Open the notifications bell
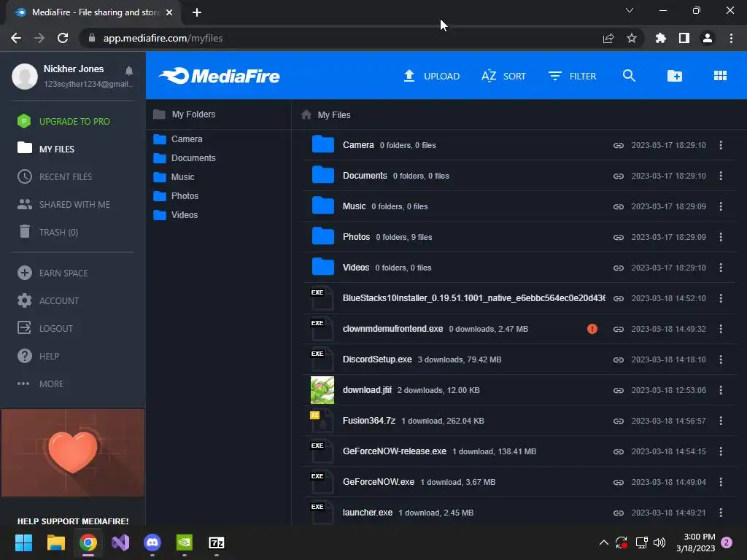Viewport: 747px width, 560px height. [x=128, y=71]
